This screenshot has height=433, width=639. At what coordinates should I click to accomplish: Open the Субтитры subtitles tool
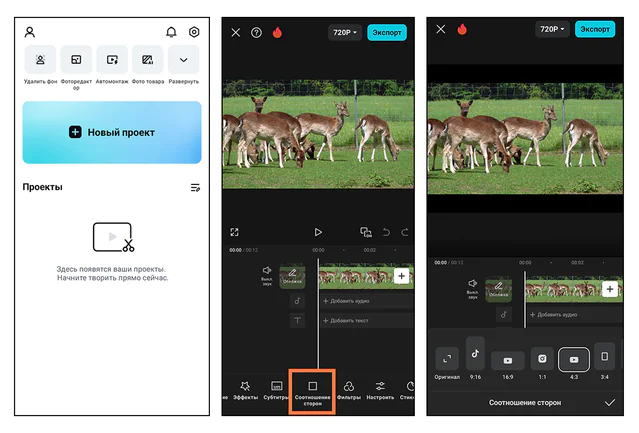[x=276, y=390]
